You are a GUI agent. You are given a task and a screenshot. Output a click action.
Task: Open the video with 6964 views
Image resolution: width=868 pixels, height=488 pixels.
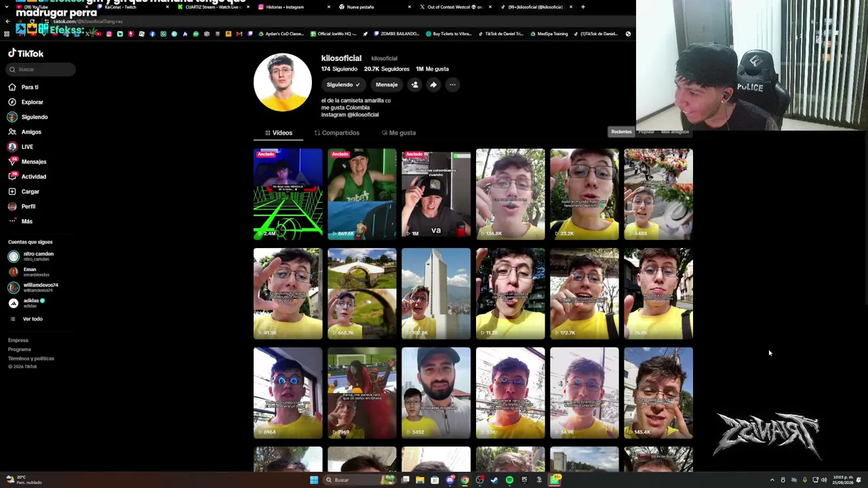(x=288, y=393)
